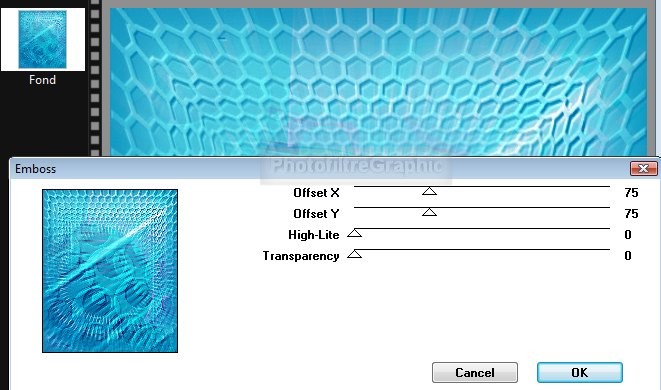Viewport: 661px width, 390px height.
Task: Click the High-Lite value 0
Action: click(628, 235)
